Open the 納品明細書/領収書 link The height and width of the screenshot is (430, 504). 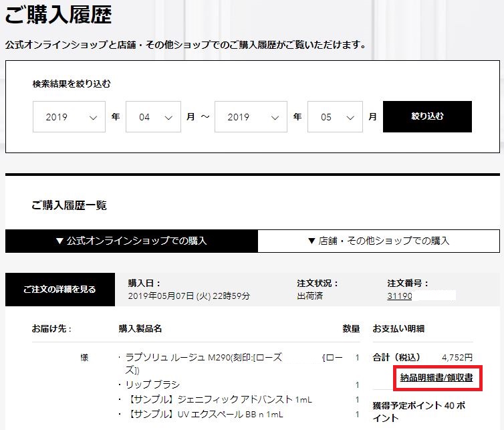click(x=436, y=378)
